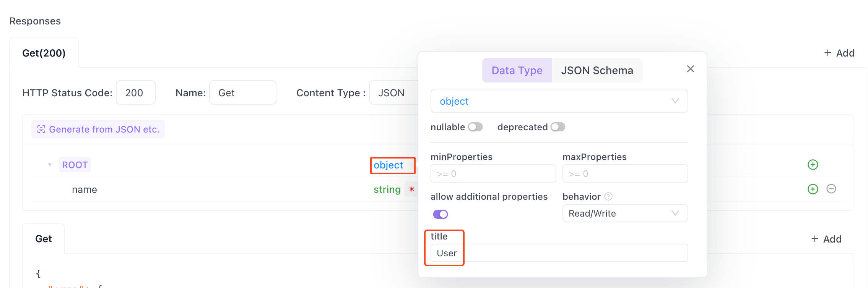
Task: Click the title input containing User
Action: pyautogui.click(x=559, y=253)
